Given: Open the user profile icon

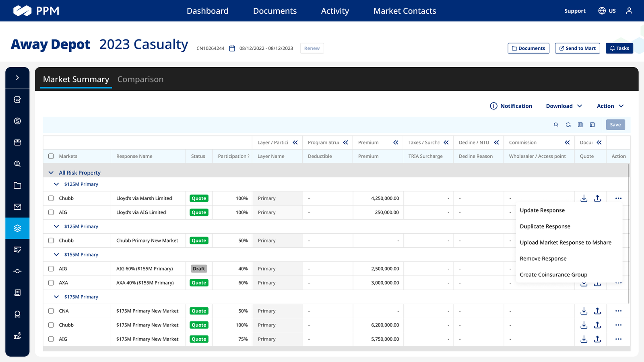Looking at the screenshot, I should (x=629, y=11).
